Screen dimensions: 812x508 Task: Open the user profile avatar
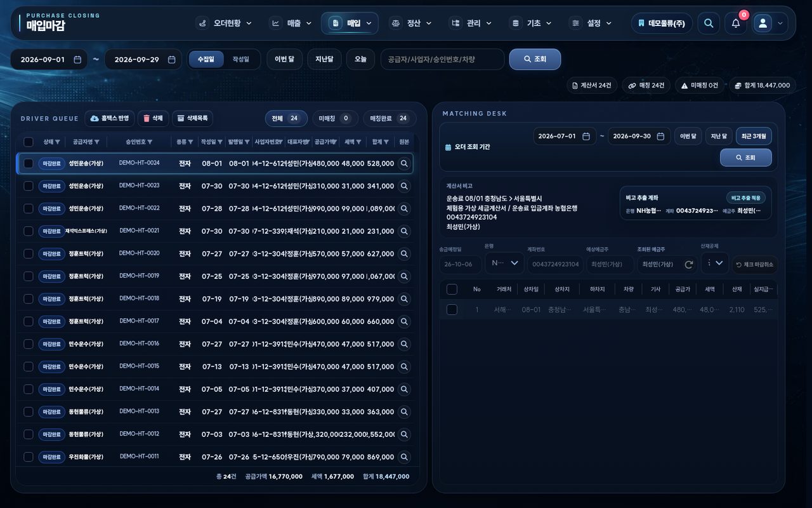click(x=763, y=23)
